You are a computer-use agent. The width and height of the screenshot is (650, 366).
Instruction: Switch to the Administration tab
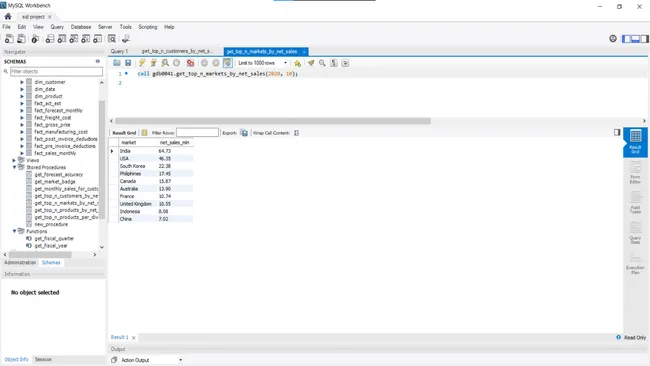20,262
